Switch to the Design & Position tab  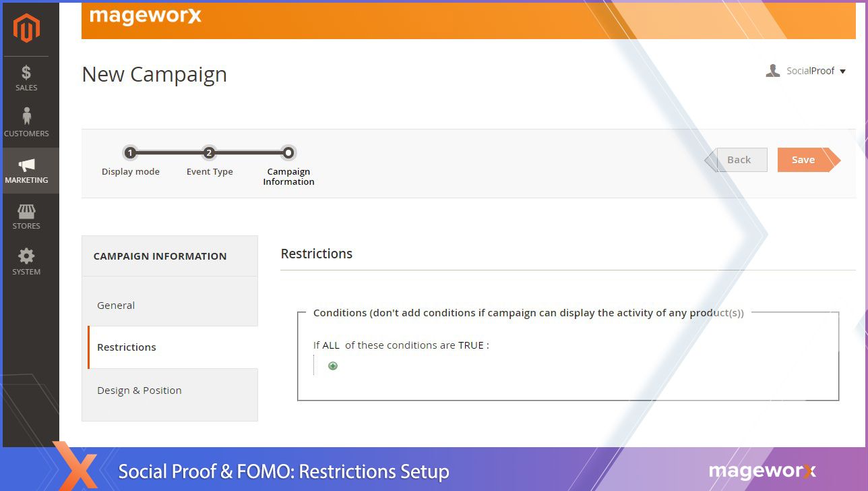point(139,391)
